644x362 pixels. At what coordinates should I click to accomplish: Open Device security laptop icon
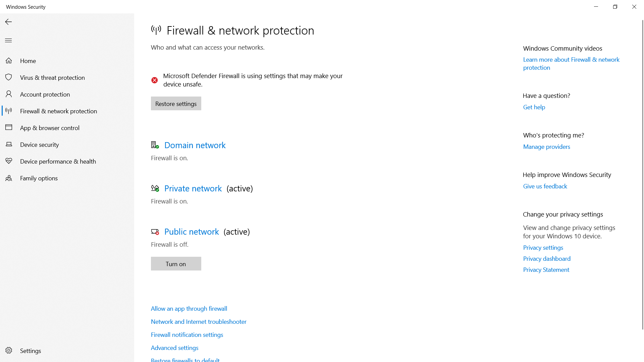[x=9, y=144]
